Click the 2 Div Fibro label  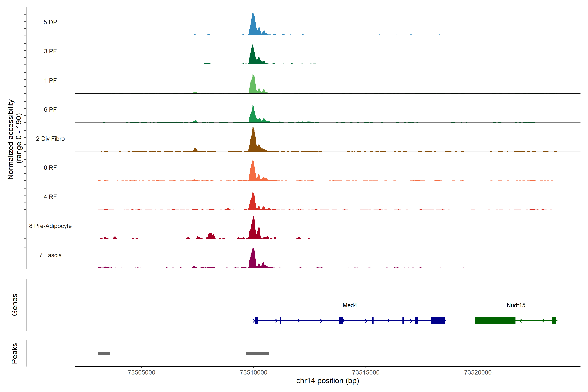click(50, 139)
